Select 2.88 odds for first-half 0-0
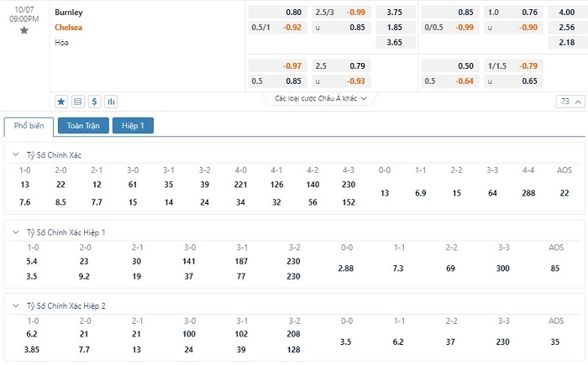Viewport: 588px width, 365px height. (x=346, y=268)
